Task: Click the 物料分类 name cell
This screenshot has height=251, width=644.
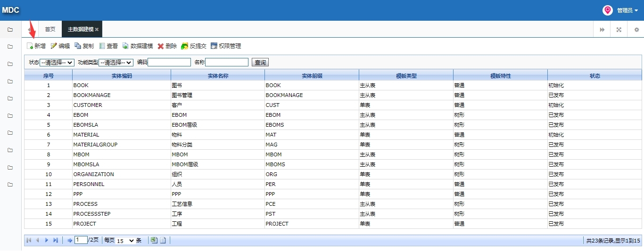Action: coord(218,145)
